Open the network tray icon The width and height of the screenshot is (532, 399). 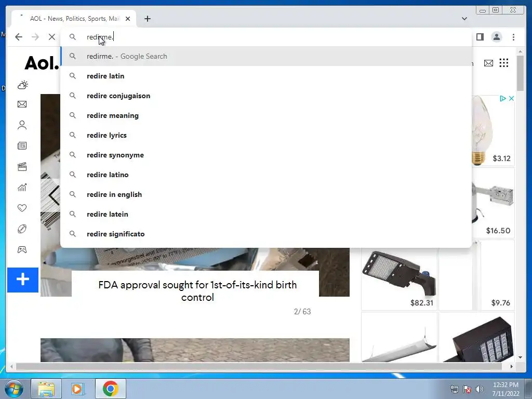[454, 389]
